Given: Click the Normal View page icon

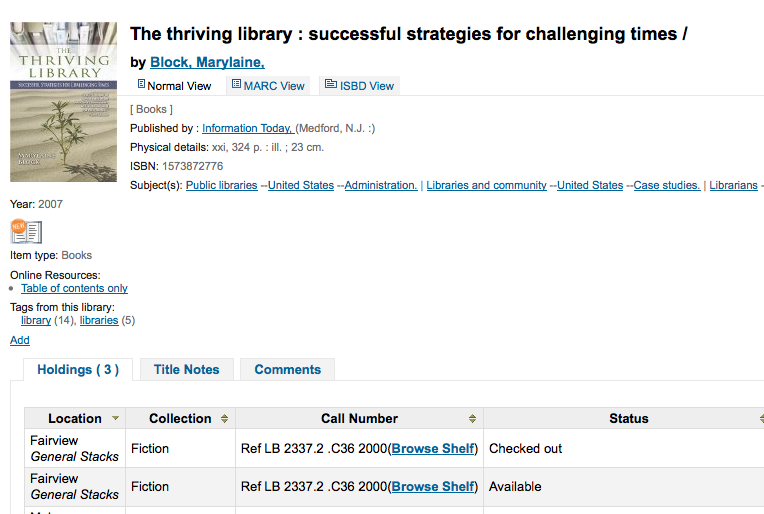Looking at the screenshot, I should [141, 85].
